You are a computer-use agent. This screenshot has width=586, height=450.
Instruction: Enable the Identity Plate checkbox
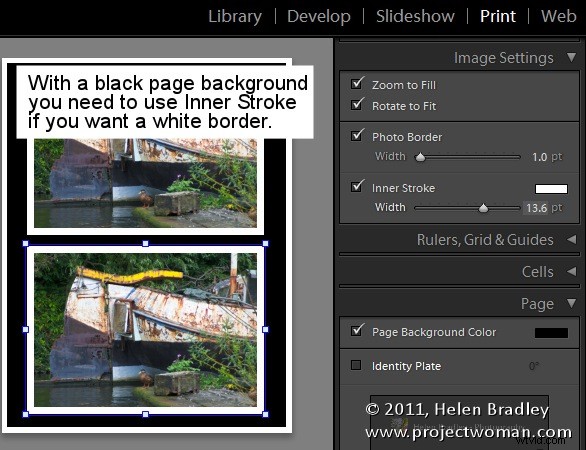click(356, 365)
